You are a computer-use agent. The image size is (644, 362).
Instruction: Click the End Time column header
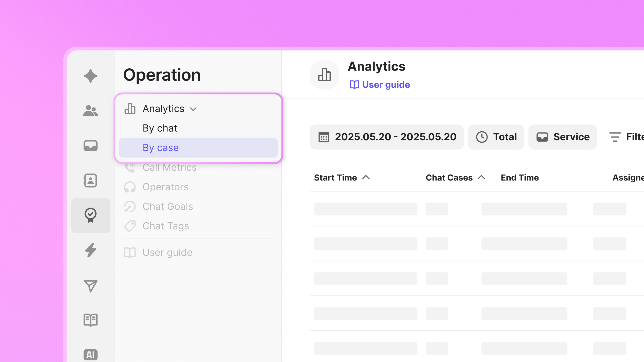click(x=519, y=178)
